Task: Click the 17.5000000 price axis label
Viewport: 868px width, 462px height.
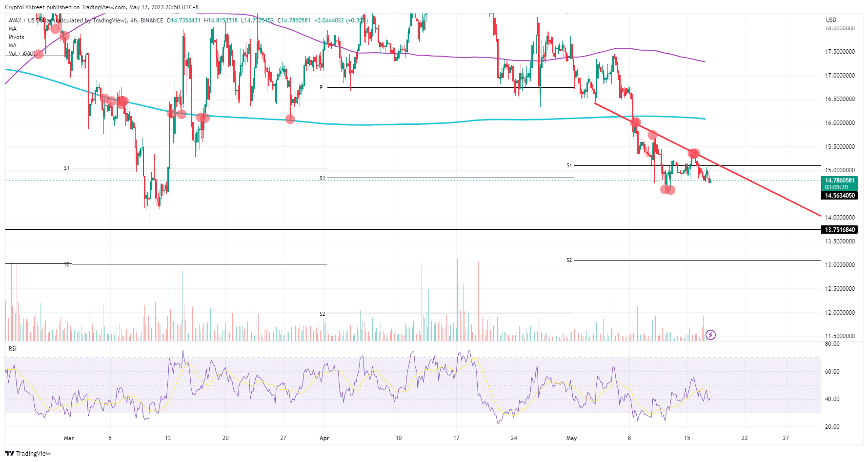Action: click(x=840, y=52)
